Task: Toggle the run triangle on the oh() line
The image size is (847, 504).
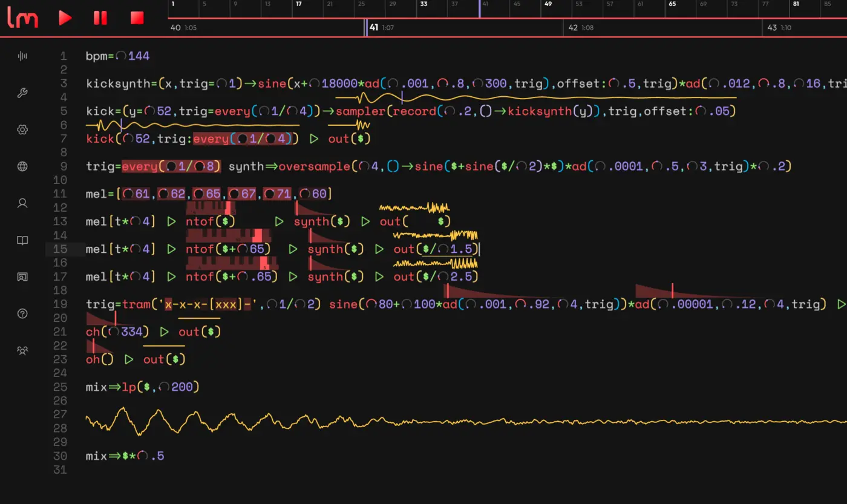Action: [x=128, y=359]
